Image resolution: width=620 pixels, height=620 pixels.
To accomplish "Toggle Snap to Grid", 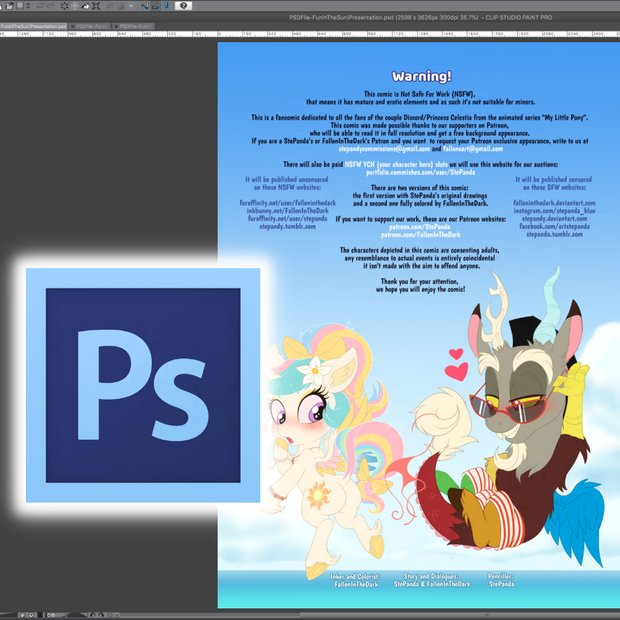I will [166, 6].
